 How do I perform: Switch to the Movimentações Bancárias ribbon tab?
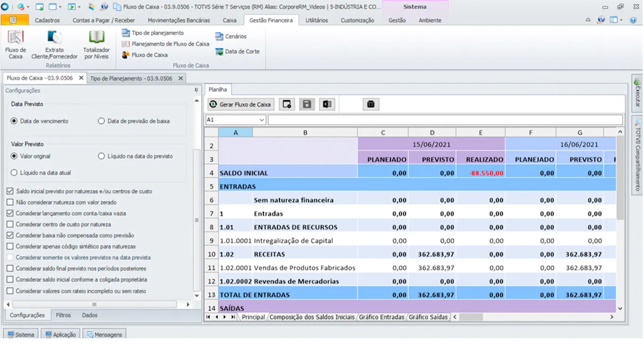(x=179, y=20)
